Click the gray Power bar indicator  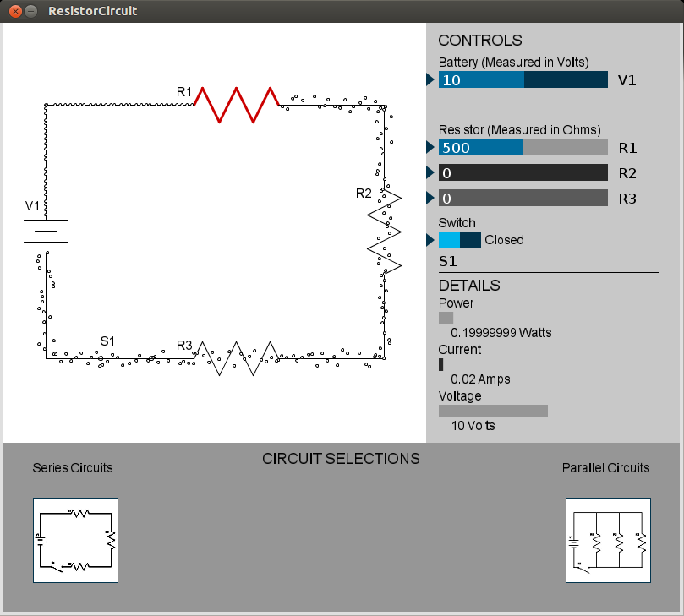pyautogui.click(x=446, y=318)
